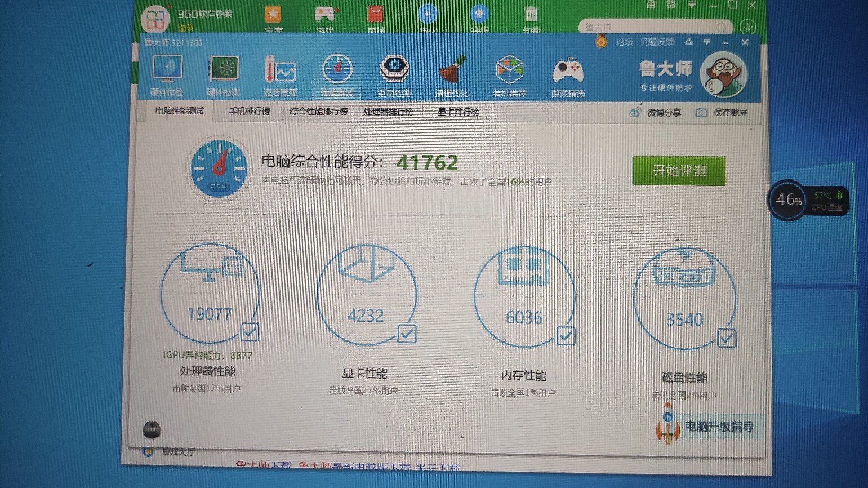Open 硬件检测 hardware detection icon
Viewport: 868px width, 488px height.
[224, 76]
